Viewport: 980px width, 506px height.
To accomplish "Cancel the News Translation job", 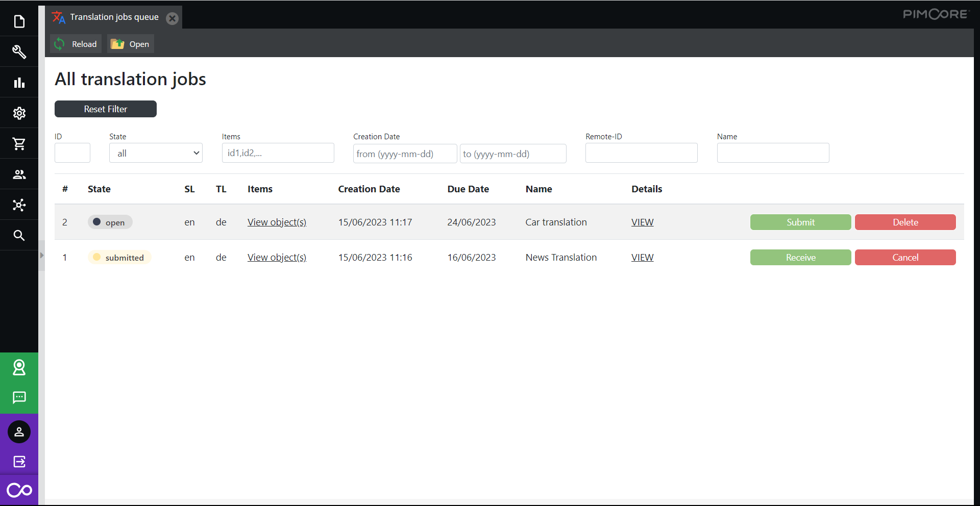I will click(x=905, y=257).
